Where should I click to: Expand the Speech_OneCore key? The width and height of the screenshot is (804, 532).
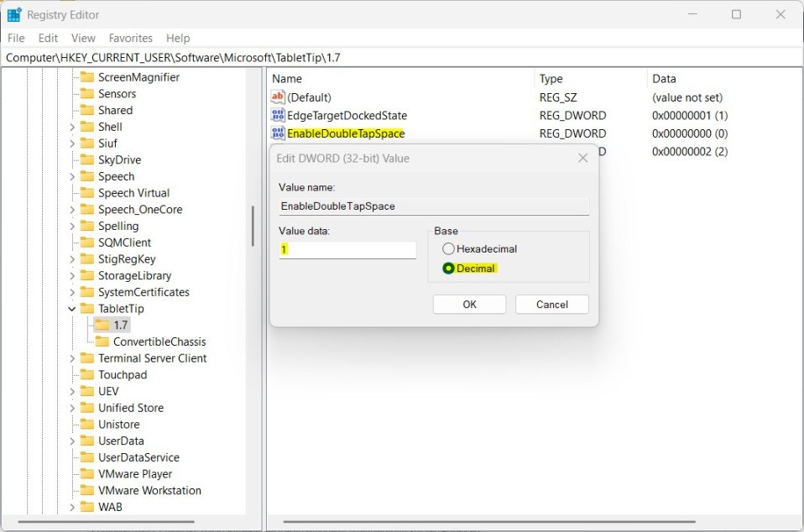(72, 210)
